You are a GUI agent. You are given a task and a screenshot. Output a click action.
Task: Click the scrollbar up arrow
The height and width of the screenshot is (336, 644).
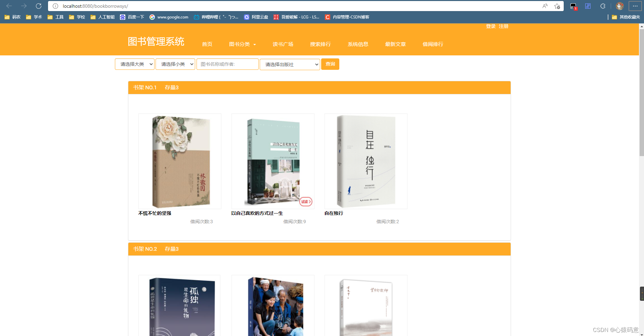pyautogui.click(x=641, y=26)
